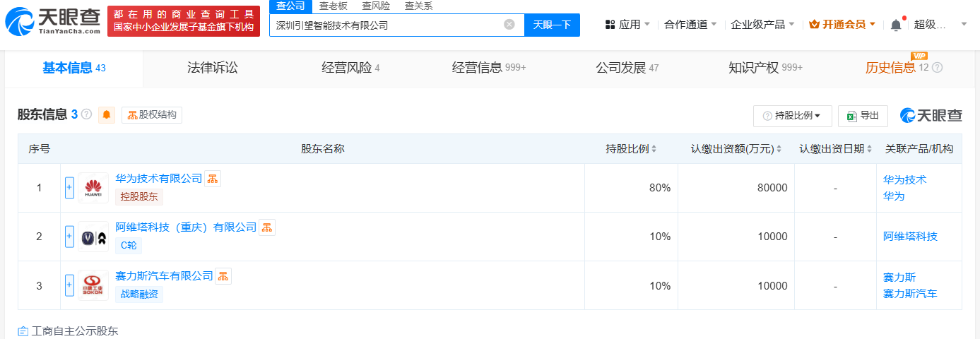Open the TianYanCha logo home link
980x339 pixels.
click(x=52, y=22)
